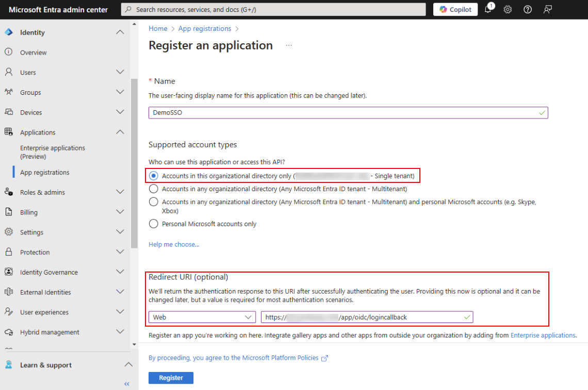Click the Identity Governance sidebar icon
The height and width of the screenshot is (390, 588).
tap(9, 272)
